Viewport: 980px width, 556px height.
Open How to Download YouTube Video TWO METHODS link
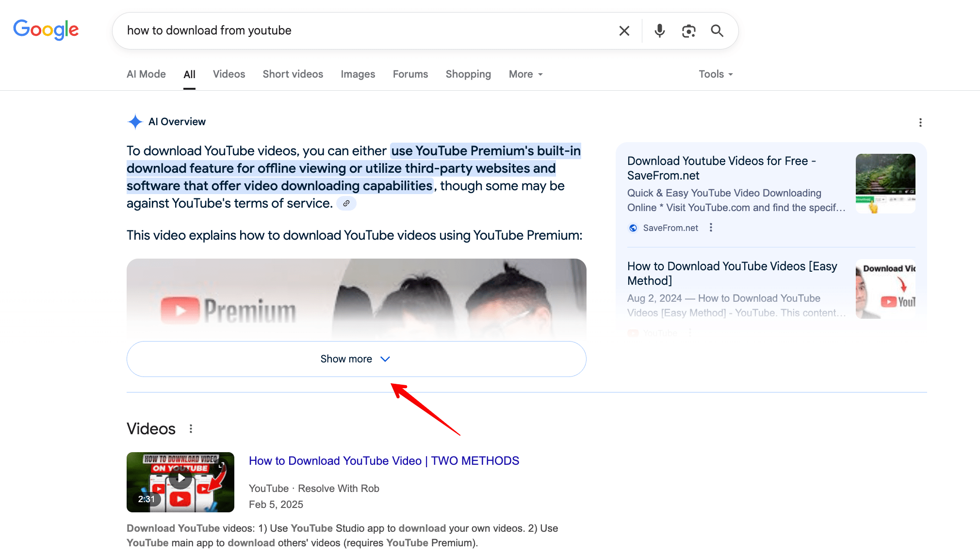384,461
